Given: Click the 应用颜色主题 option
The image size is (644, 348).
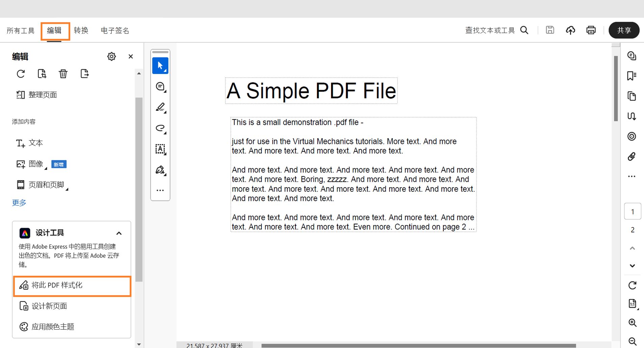Looking at the screenshot, I should tap(53, 326).
